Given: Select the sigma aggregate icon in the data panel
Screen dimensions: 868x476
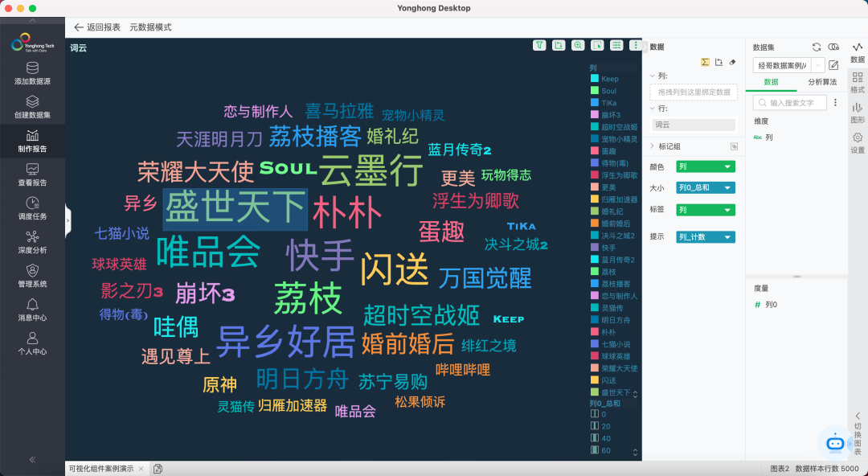Looking at the screenshot, I should click(x=705, y=62).
